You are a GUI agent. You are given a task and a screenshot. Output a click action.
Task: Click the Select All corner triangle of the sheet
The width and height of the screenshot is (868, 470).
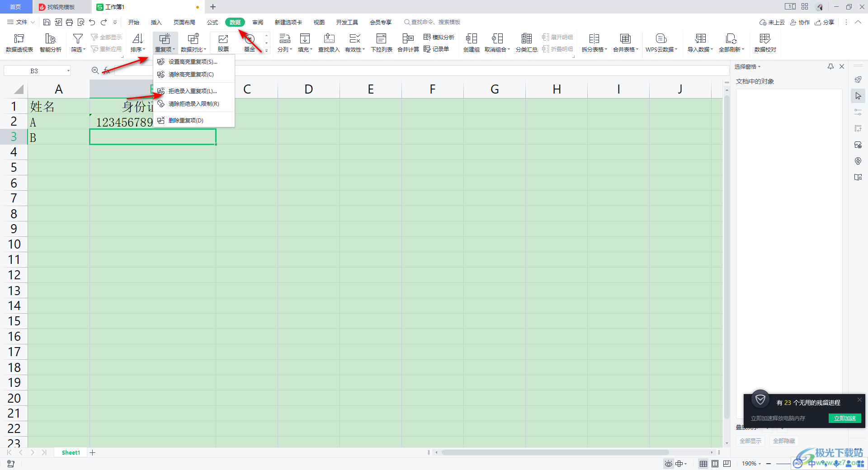pyautogui.click(x=19, y=89)
